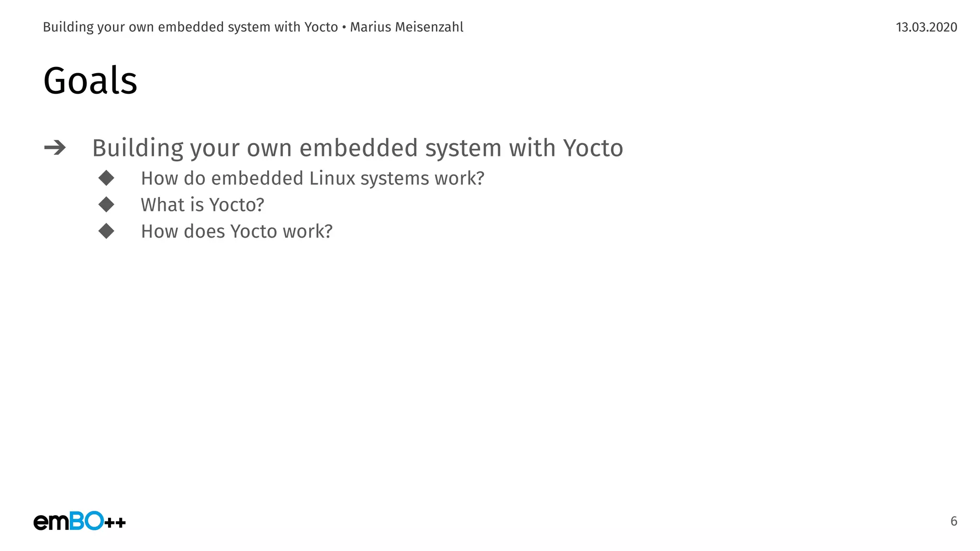Click the "++" plus signs in the logo

(115, 523)
